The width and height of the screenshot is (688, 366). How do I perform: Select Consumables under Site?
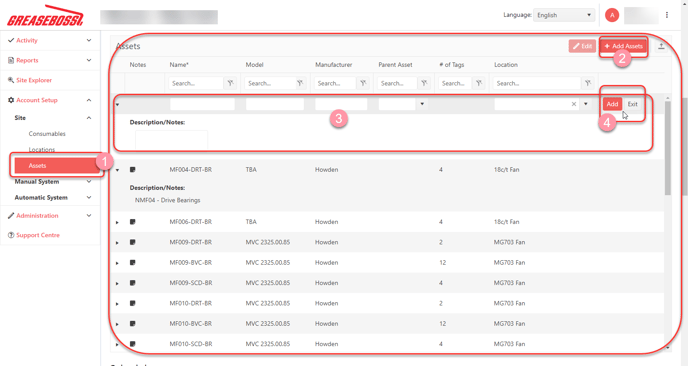point(47,134)
